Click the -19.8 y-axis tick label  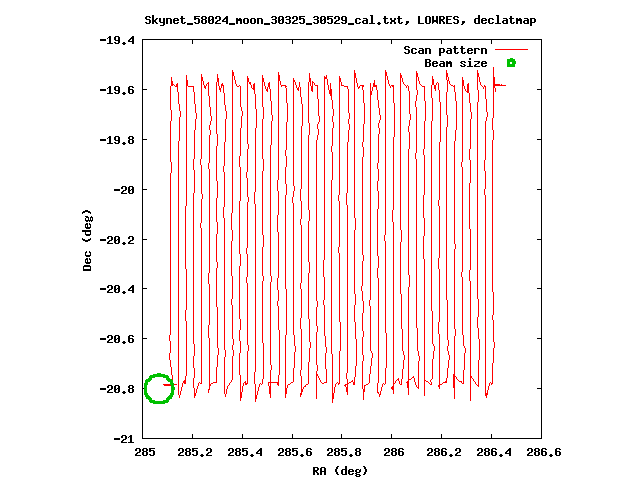click(x=117, y=140)
